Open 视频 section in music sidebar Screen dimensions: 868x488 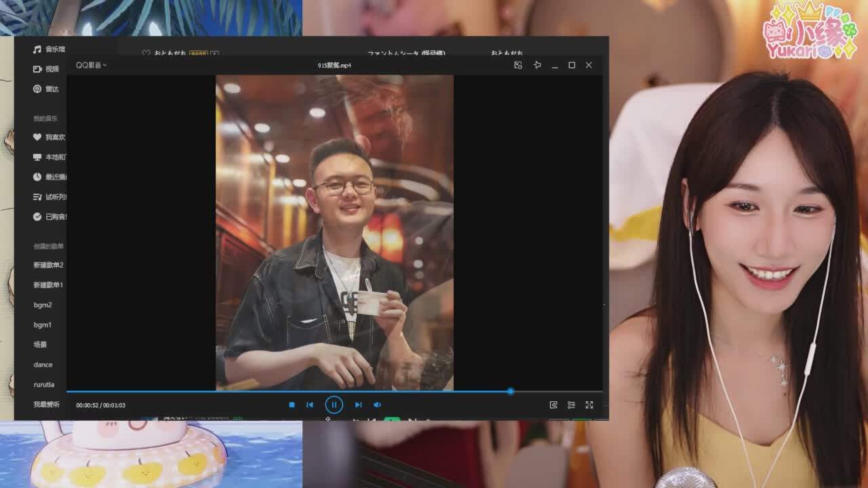click(x=46, y=69)
